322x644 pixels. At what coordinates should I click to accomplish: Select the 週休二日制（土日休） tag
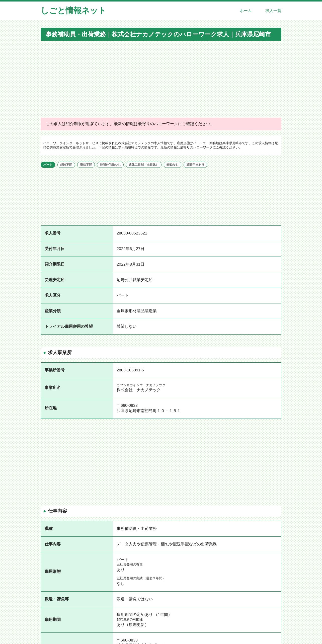point(144,165)
